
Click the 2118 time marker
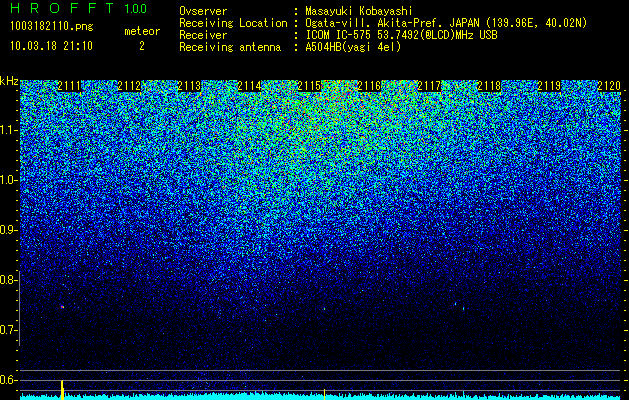pos(489,86)
